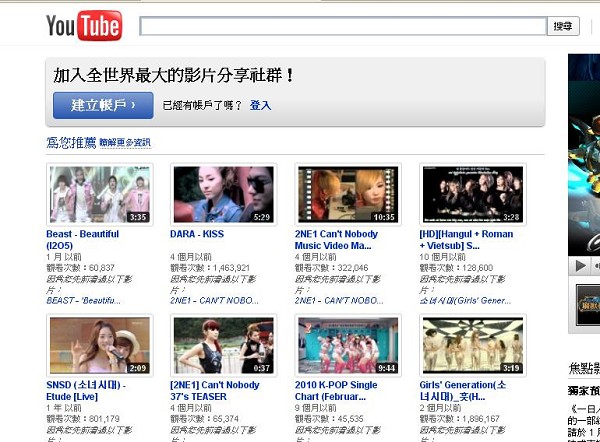Click the 2010 K-POP Single Chart title
The width and height of the screenshot is (600, 442).
click(x=336, y=391)
